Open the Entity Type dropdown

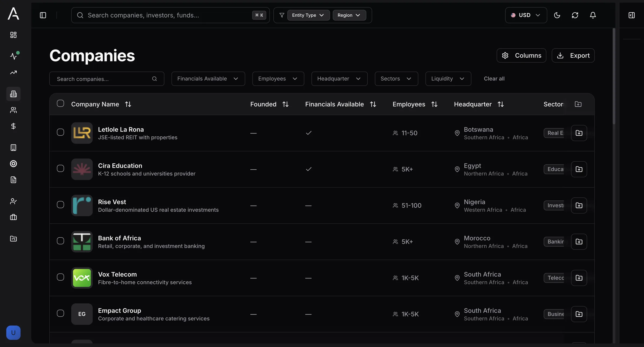coord(308,15)
